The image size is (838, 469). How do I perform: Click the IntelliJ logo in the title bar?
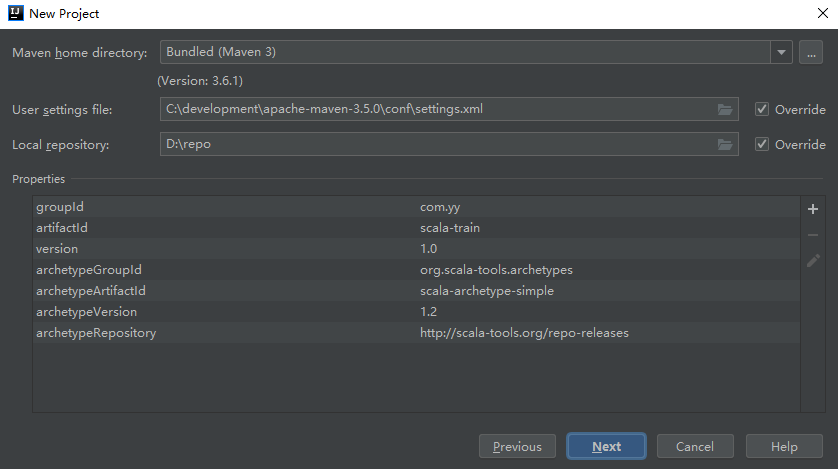[14, 14]
